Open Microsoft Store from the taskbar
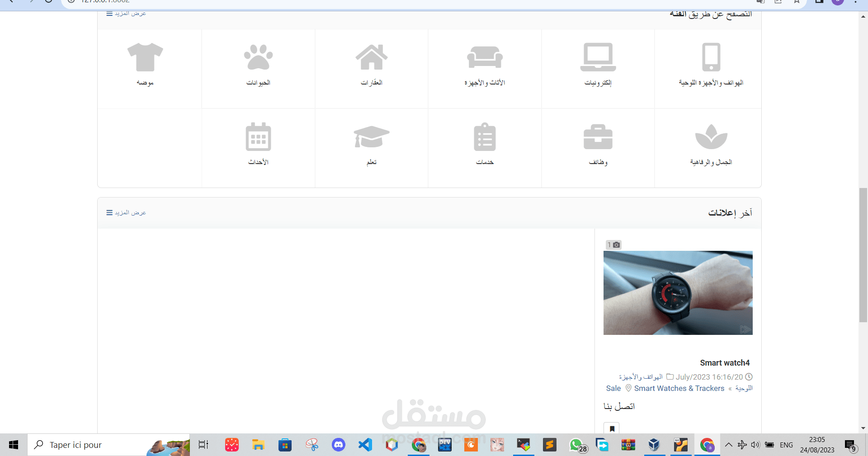Viewport: 868px width, 456px height. [285, 445]
